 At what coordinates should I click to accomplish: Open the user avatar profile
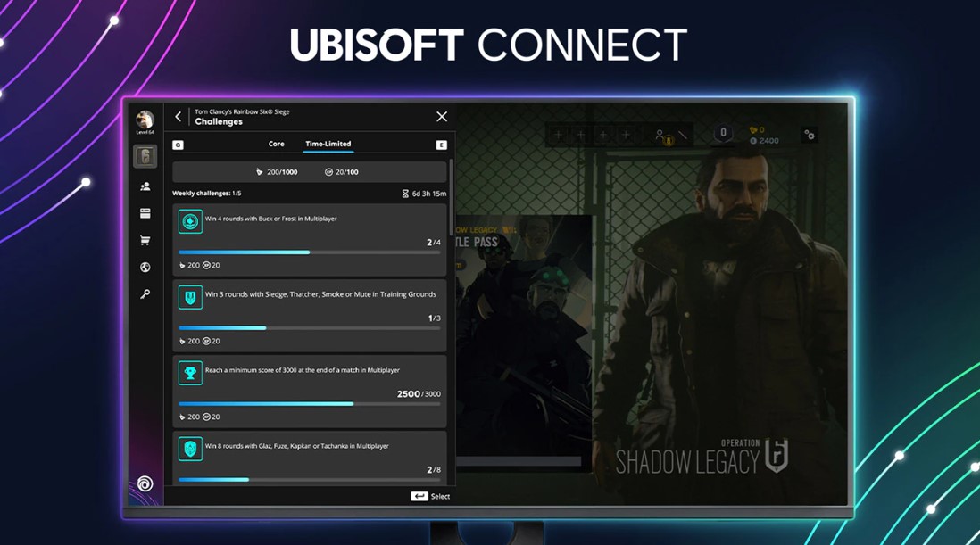coord(145,119)
